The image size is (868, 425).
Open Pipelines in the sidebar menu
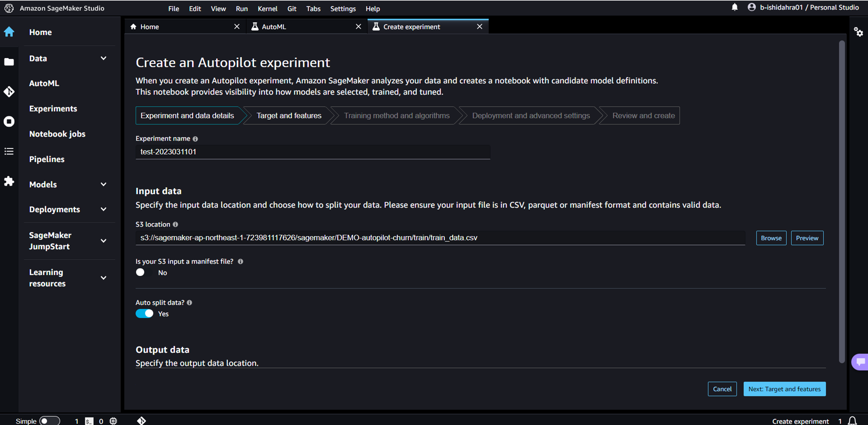coord(47,159)
